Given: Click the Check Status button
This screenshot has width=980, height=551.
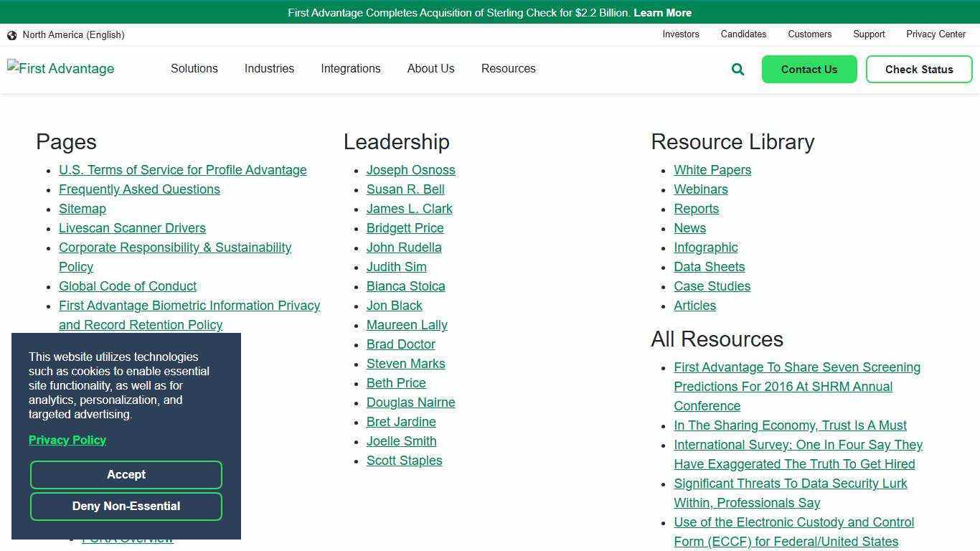Looking at the screenshot, I should 919,69.
